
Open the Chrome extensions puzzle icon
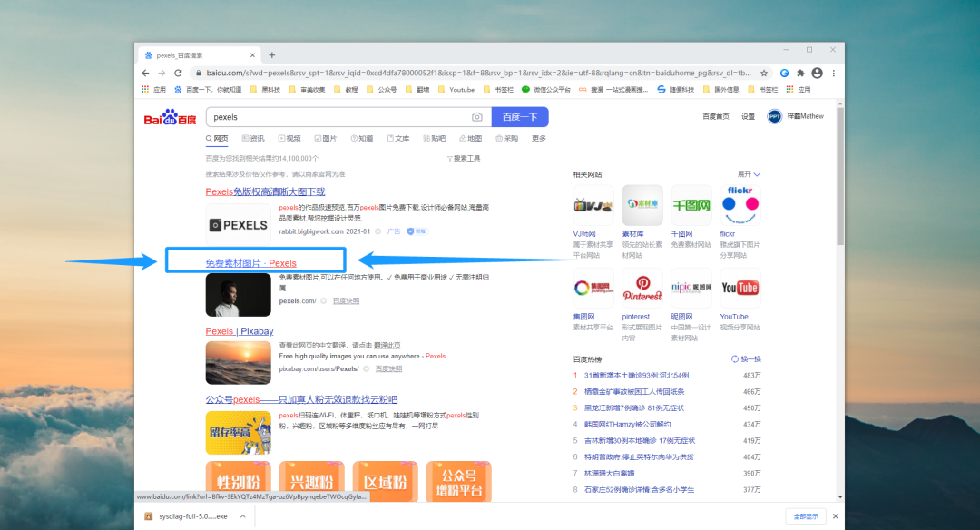point(800,74)
